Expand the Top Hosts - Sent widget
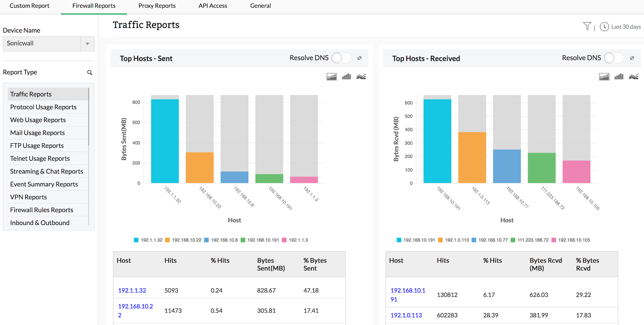 [359, 58]
